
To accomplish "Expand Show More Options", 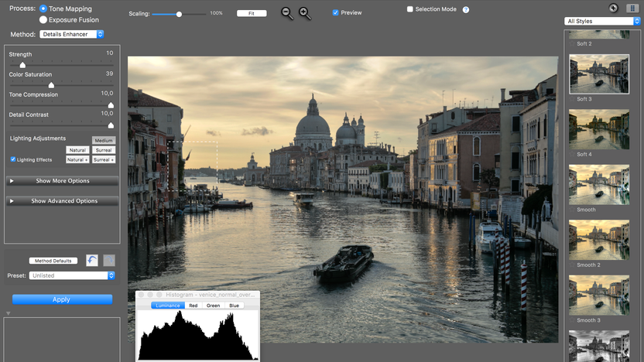I will coord(62,180).
